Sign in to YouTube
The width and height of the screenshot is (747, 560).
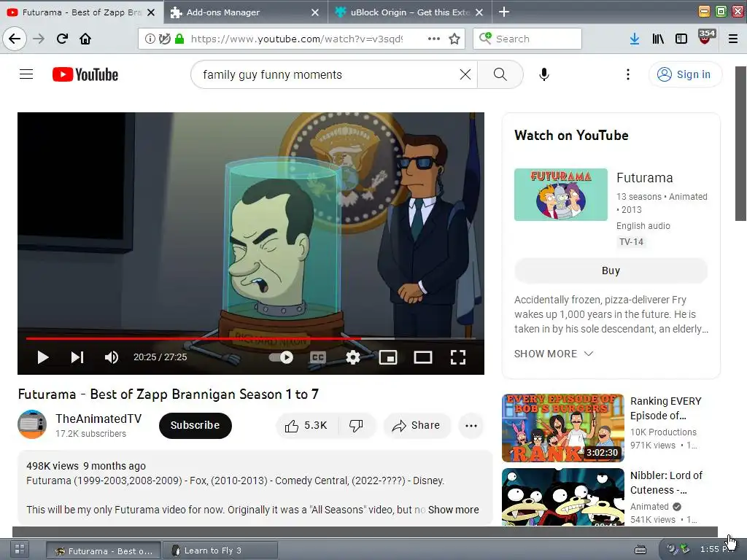[x=685, y=74]
